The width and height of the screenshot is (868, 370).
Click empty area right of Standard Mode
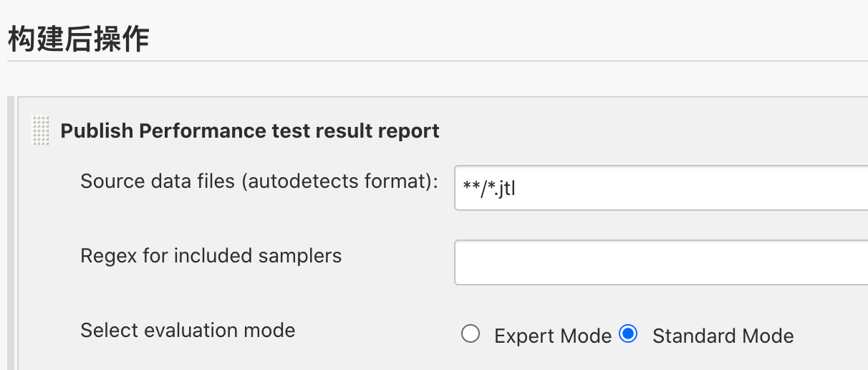click(x=831, y=336)
